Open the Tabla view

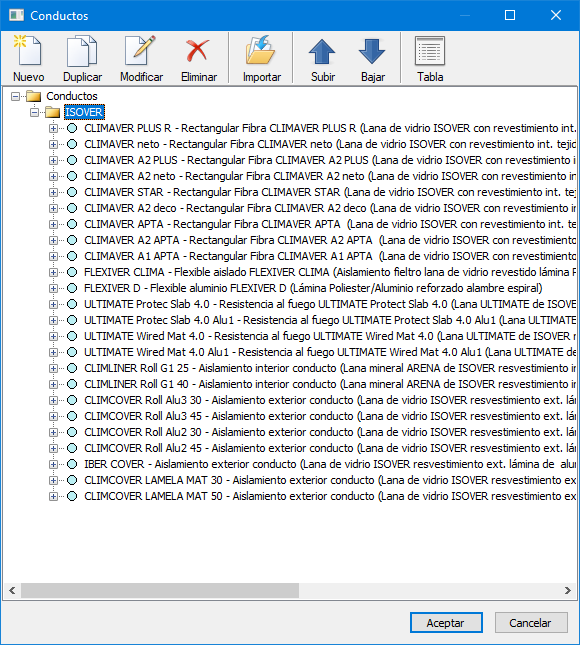pyautogui.click(x=430, y=59)
